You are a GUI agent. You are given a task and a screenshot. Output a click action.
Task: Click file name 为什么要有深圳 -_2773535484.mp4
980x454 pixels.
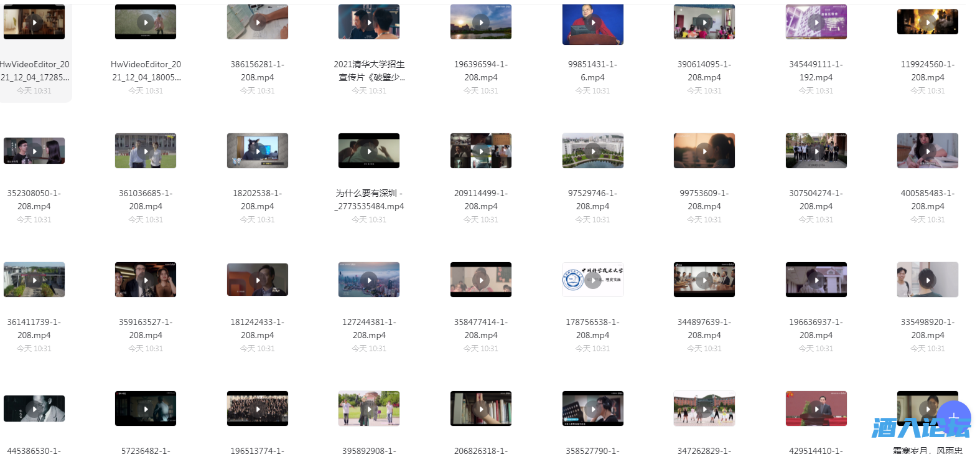point(369,199)
